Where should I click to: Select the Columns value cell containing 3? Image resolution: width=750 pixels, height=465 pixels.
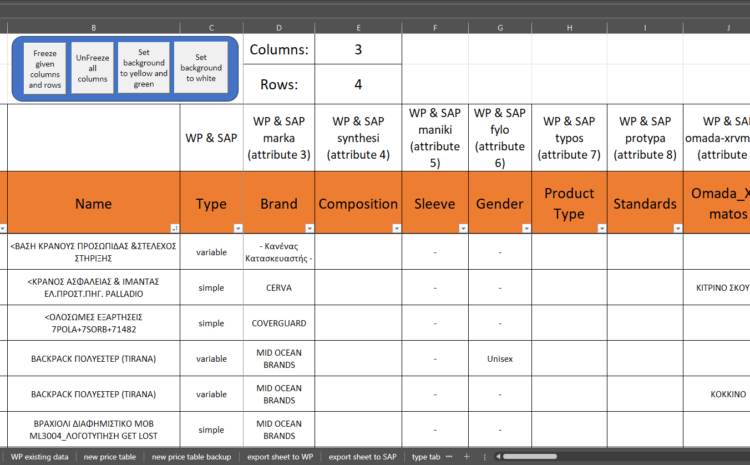[x=358, y=49]
